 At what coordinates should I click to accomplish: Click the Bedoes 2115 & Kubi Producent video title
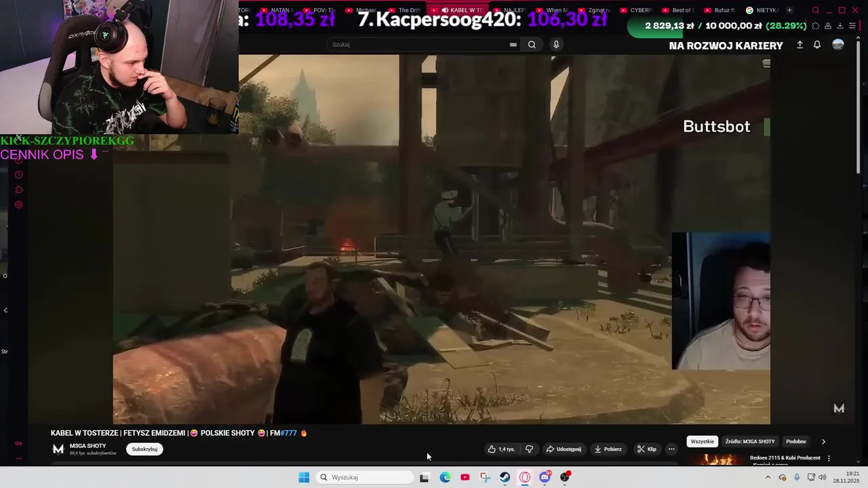click(785, 458)
